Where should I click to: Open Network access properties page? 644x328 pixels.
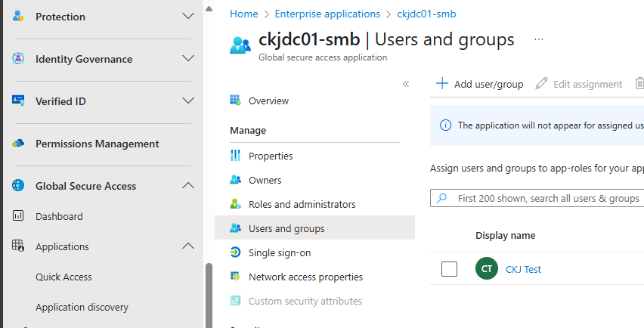(305, 277)
